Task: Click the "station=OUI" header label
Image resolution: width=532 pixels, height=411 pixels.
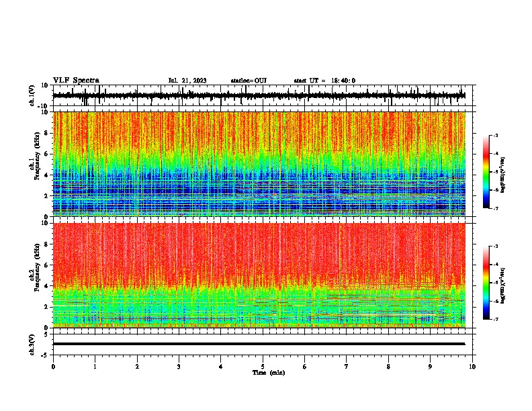Action: click(249, 81)
